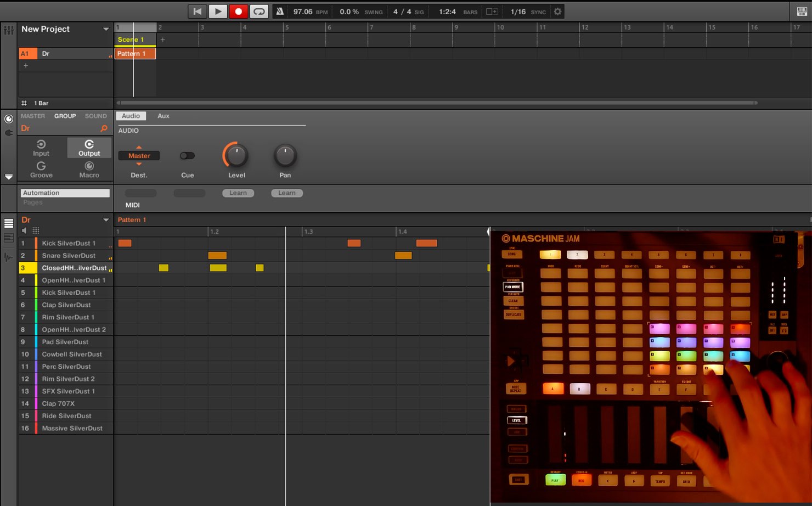Open the sampling waveform view icon
812x506 pixels.
[9, 257]
